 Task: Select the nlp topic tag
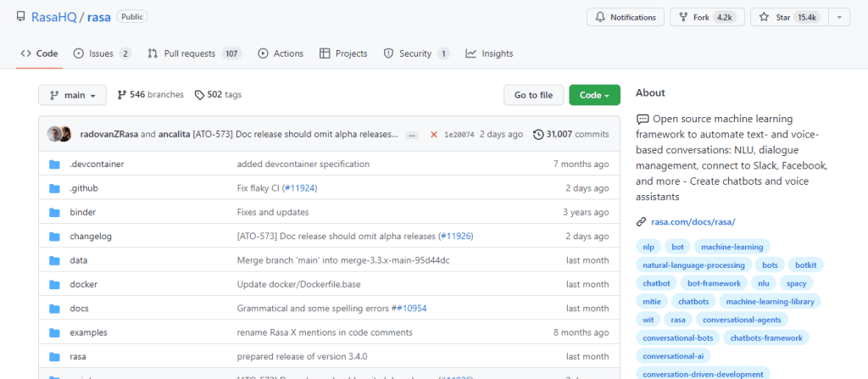pyautogui.click(x=648, y=247)
